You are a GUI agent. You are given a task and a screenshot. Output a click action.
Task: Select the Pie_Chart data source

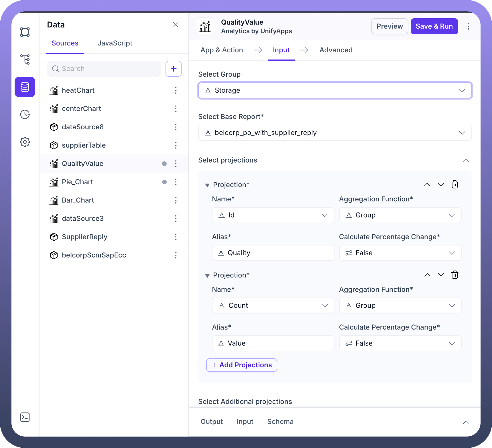114,182
